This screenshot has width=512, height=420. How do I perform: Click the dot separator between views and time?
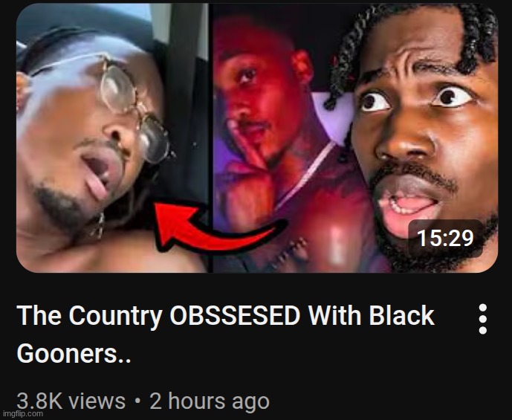(x=137, y=401)
